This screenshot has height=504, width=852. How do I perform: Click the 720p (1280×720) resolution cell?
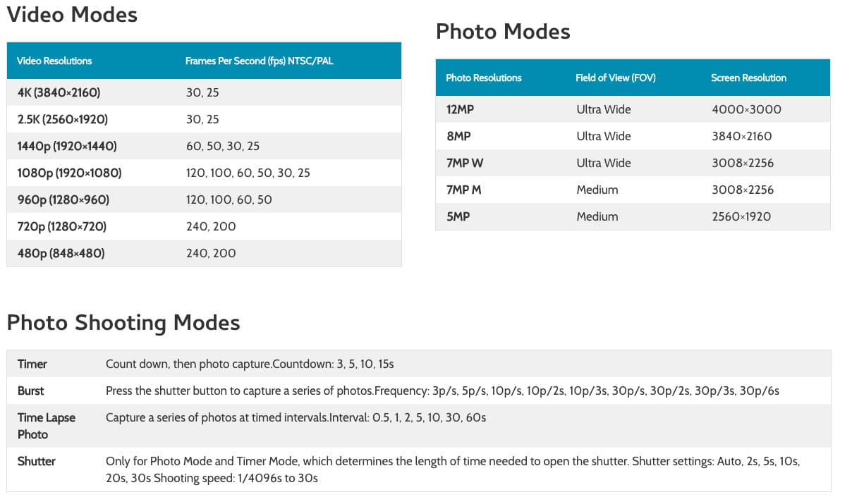pos(62,226)
